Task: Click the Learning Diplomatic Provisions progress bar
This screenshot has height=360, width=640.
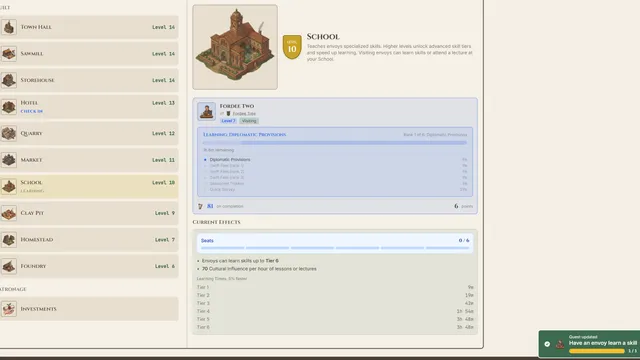Action: (x=335, y=143)
